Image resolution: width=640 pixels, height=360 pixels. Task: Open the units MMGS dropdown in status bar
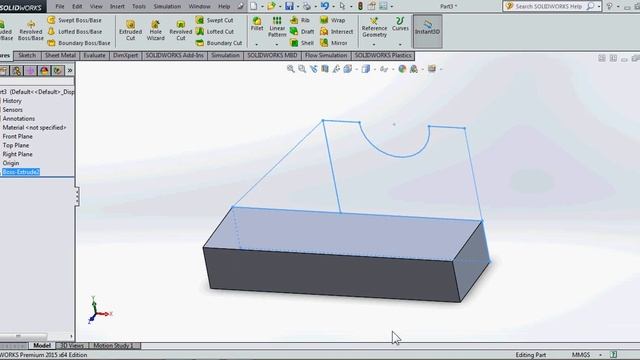point(600,355)
